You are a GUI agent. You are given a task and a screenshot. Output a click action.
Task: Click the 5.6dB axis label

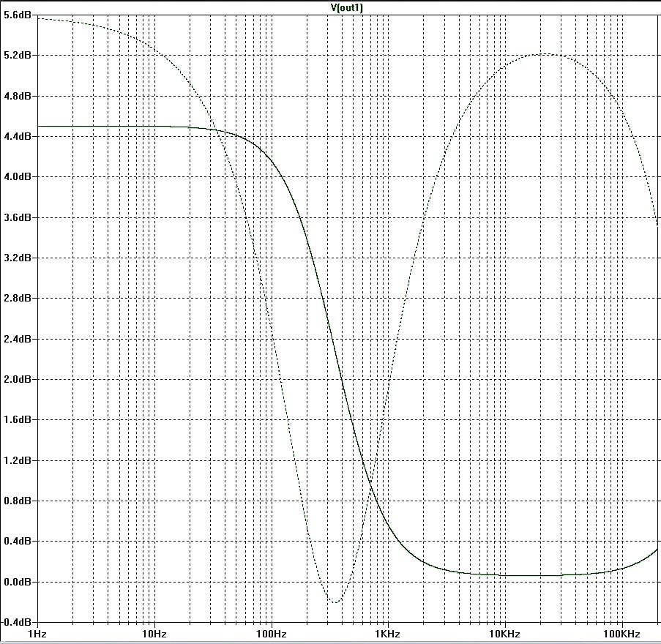(18, 15)
